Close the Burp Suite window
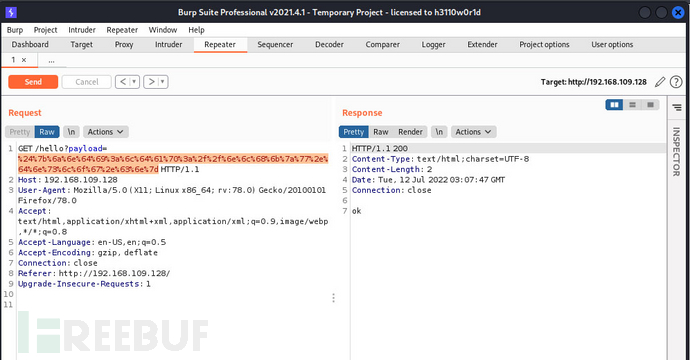 click(x=678, y=12)
